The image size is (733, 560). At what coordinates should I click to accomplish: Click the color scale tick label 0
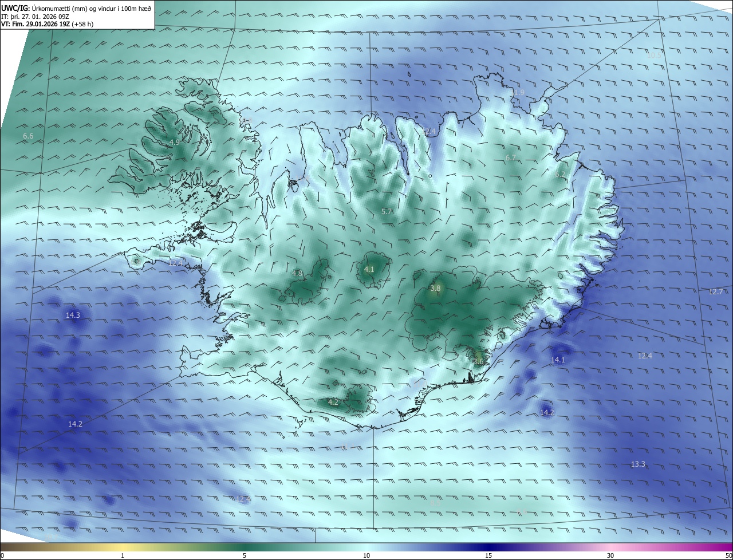pos(2,556)
